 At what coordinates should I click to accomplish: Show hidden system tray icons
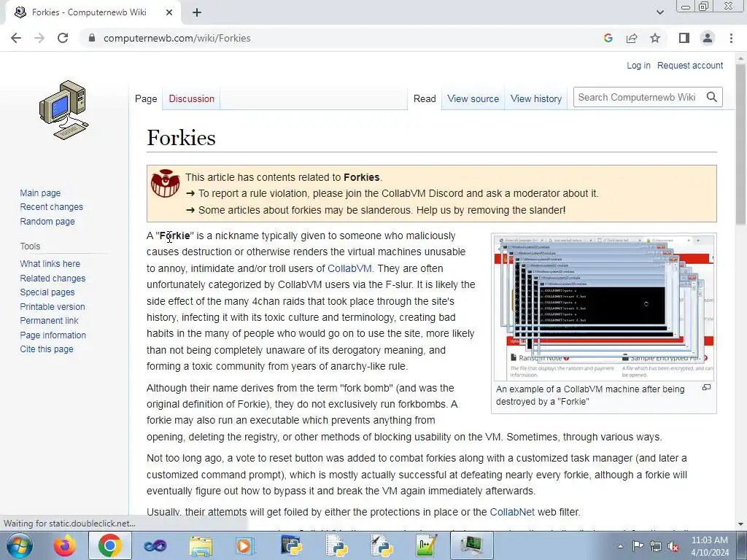[620, 546]
